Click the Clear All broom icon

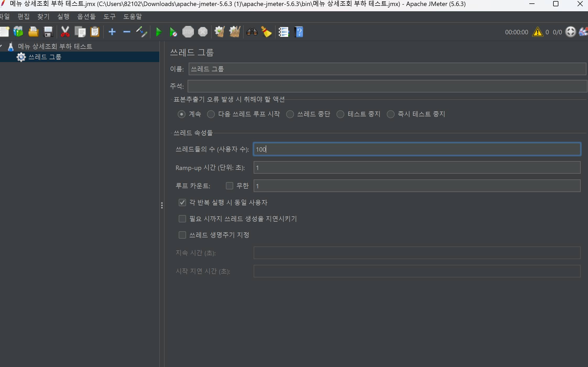pyautogui.click(x=234, y=32)
